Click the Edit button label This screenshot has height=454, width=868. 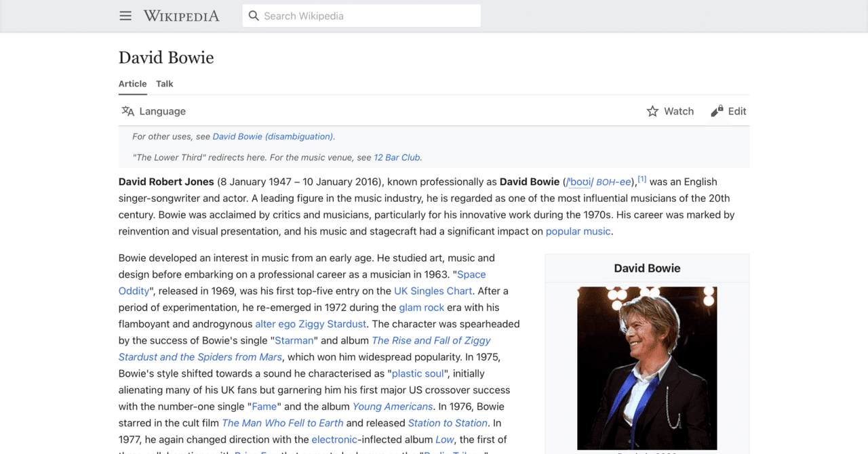pyautogui.click(x=737, y=111)
